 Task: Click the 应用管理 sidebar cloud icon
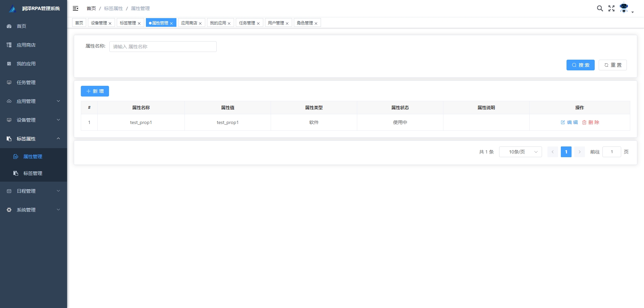(x=9, y=101)
